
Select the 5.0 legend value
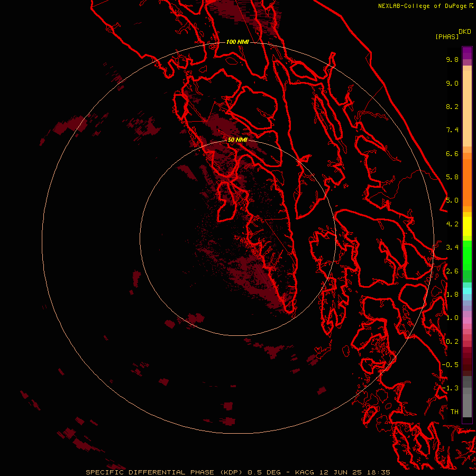(x=452, y=200)
